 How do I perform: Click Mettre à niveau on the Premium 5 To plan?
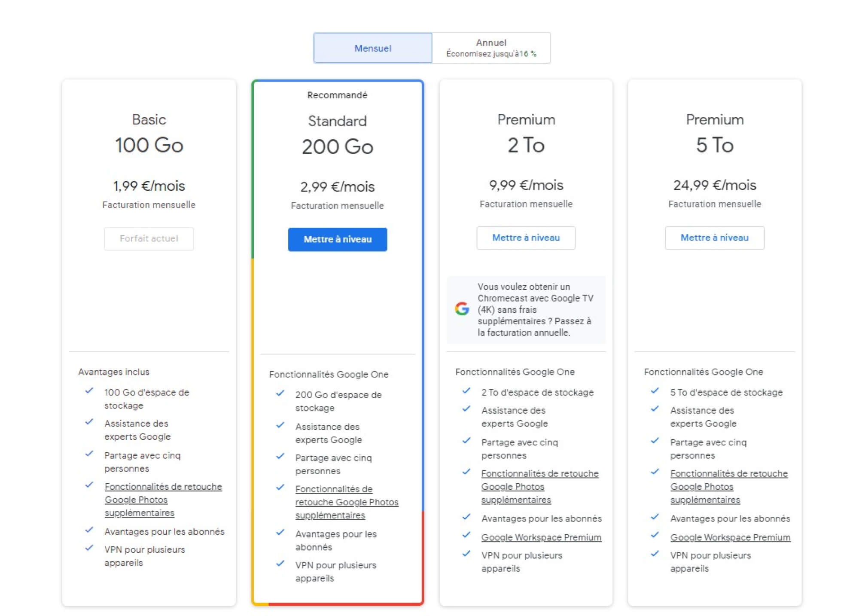714,238
